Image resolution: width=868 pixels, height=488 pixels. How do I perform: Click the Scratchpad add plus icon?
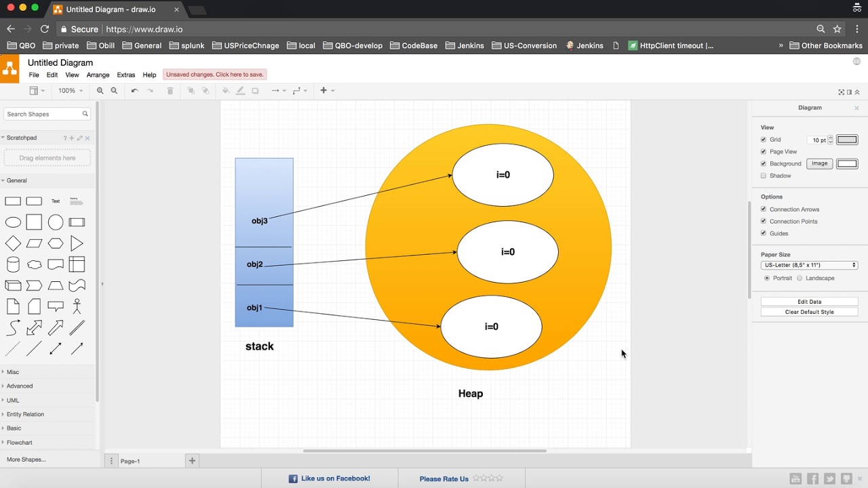pyautogui.click(x=72, y=138)
